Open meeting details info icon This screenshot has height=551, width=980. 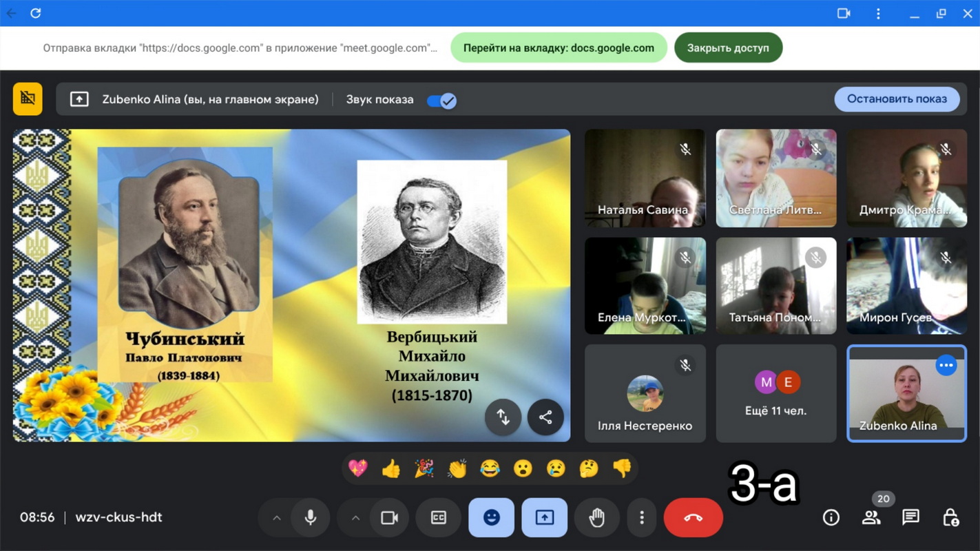pyautogui.click(x=831, y=517)
